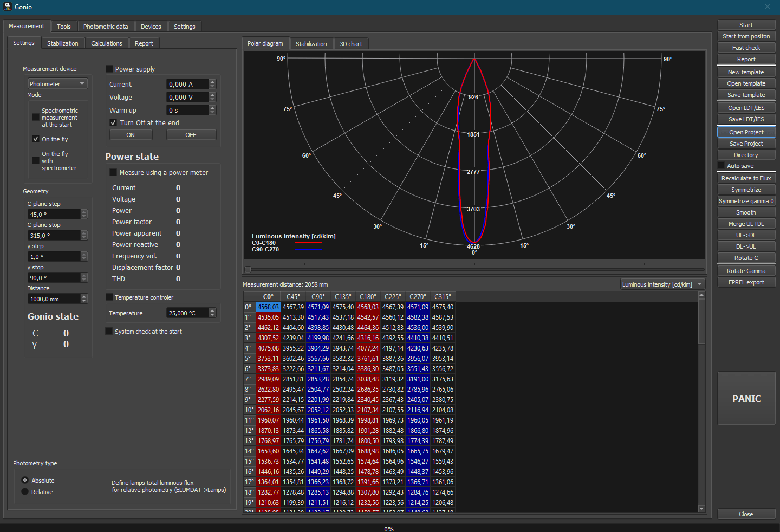Uncheck Turn Off at the end
Image resolution: width=780 pixels, height=532 pixels.
point(113,122)
